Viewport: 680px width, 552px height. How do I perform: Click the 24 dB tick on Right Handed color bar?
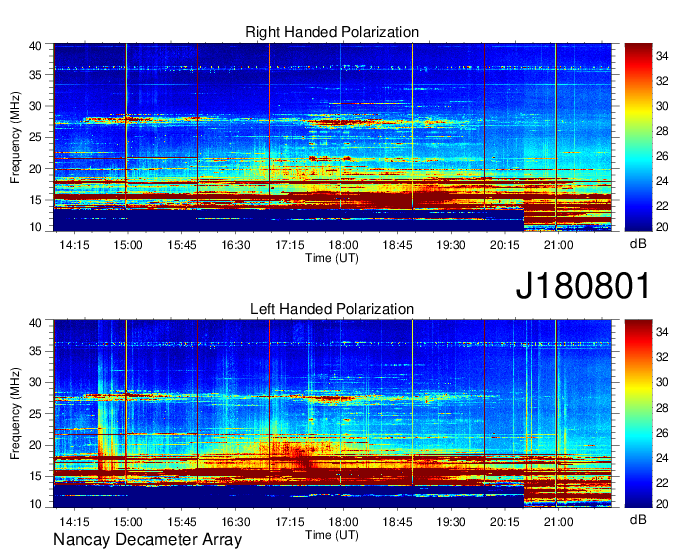662,181
